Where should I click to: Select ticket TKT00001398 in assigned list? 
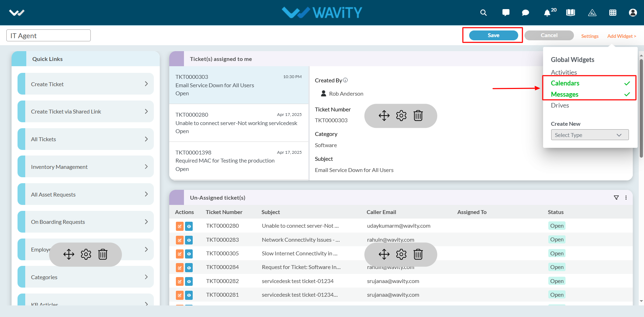pos(239,161)
